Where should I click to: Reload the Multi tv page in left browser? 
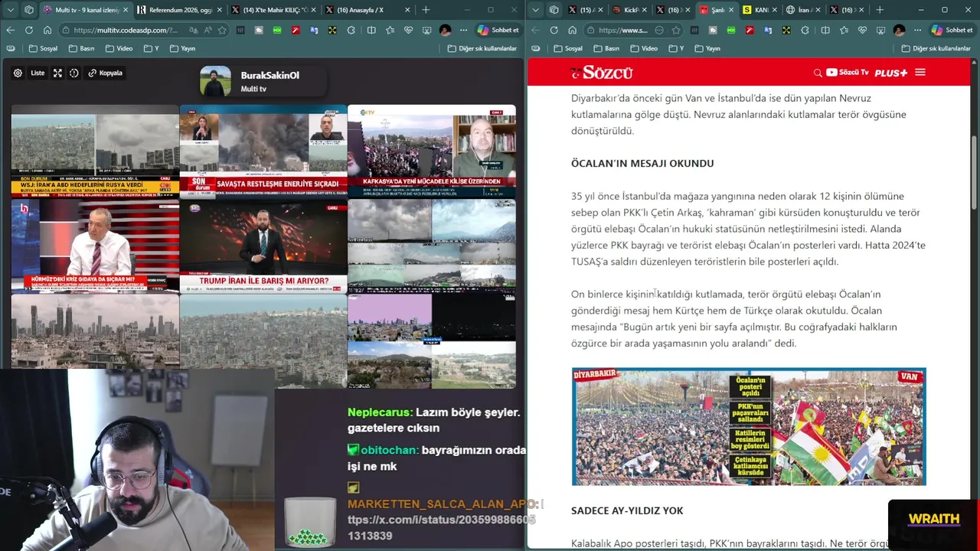pyautogui.click(x=28, y=30)
